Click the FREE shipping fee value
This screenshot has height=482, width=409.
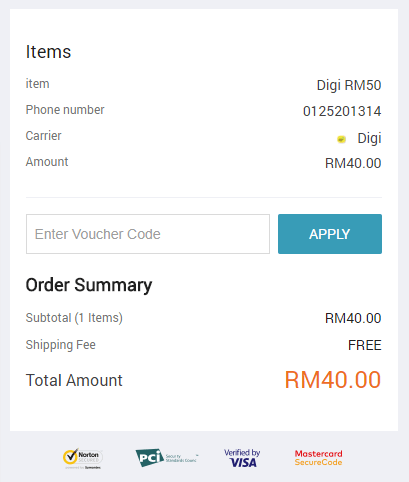tap(364, 345)
